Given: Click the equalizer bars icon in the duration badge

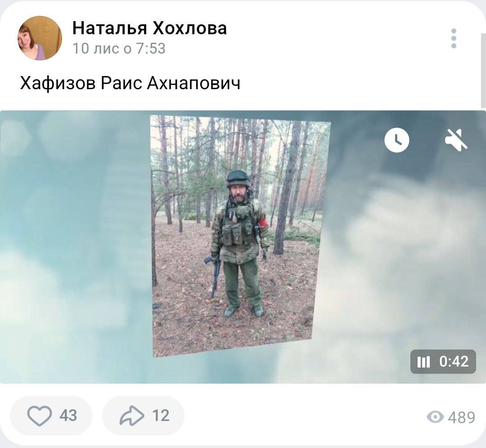Looking at the screenshot, I should tap(423, 362).
